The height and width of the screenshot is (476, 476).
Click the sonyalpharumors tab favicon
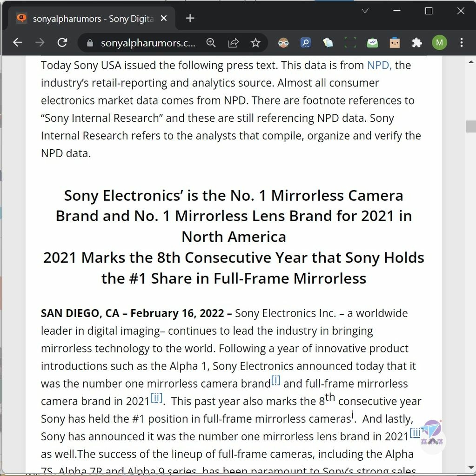(x=21, y=18)
